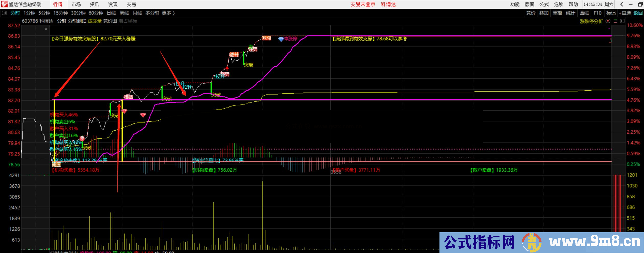This screenshot has height=253, width=644.
Task: Open the three-line chart settings icon
Action: point(615,21)
